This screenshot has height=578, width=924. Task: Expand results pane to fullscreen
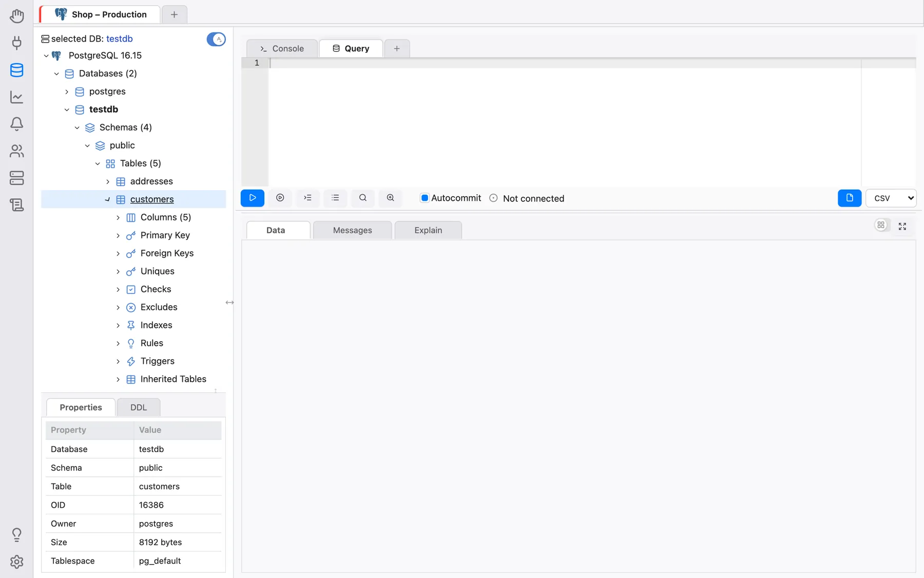pyautogui.click(x=902, y=226)
